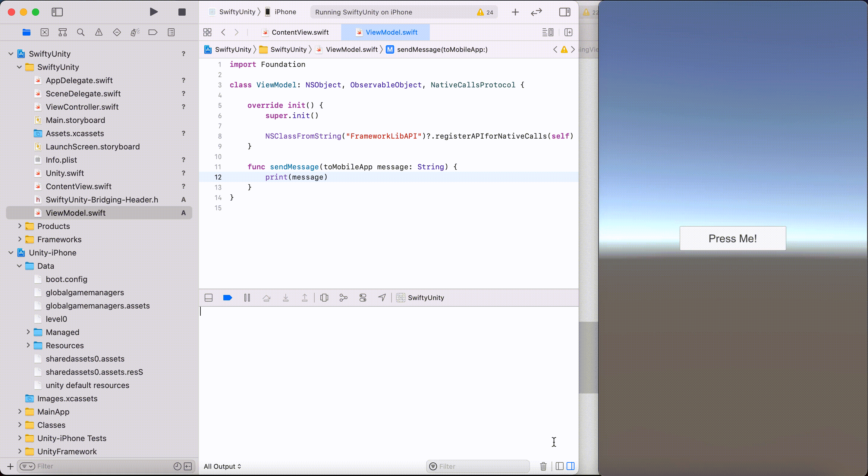This screenshot has height=476, width=868.
Task: Collapse the Data folder
Action: point(20,266)
